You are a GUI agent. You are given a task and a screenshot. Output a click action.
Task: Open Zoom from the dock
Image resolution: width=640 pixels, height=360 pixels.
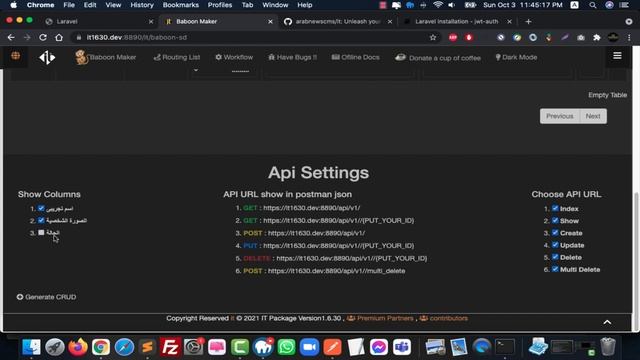(309, 347)
